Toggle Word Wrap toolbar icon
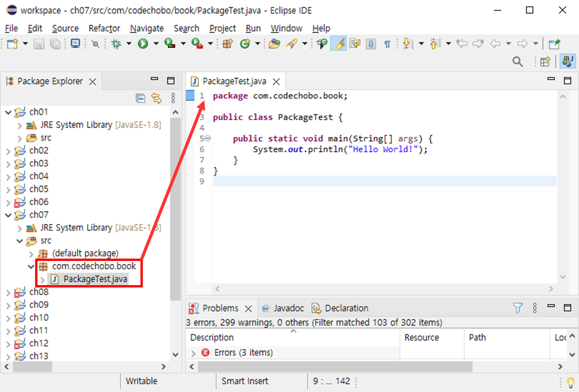Image resolution: width=579 pixels, height=392 pixels. [355, 44]
